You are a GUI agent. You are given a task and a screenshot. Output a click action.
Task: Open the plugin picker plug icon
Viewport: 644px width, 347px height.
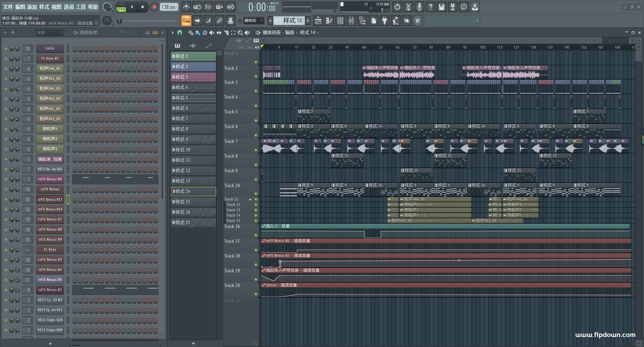click(x=385, y=21)
